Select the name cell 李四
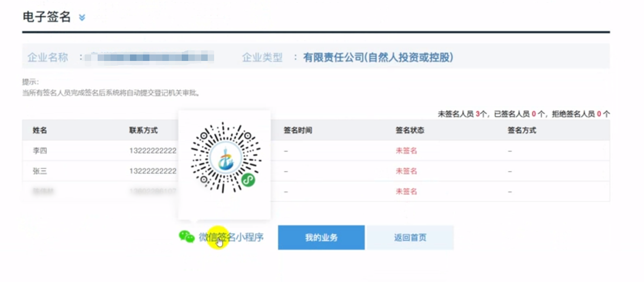Screen dimensions: 644x282 point(40,150)
